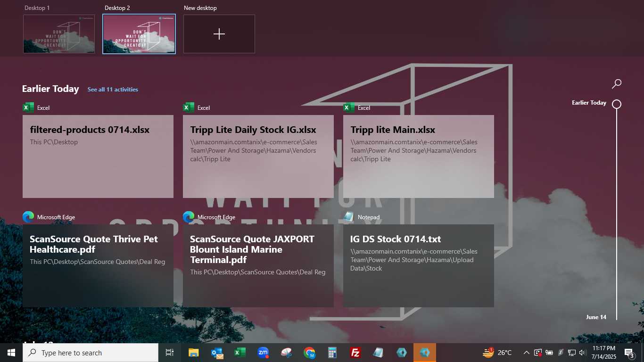This screenshot has height=362, width=644.
Task: Switch to the Desktop 1 thumbnail
Action: 59,34
